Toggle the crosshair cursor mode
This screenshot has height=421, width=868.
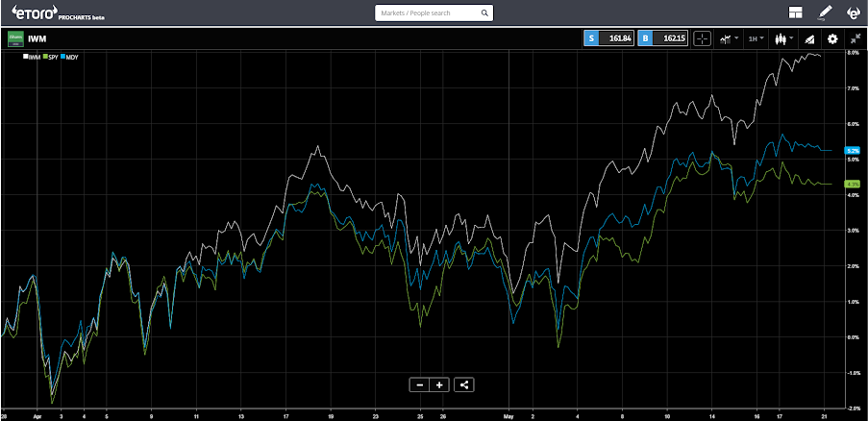point(702,38)
